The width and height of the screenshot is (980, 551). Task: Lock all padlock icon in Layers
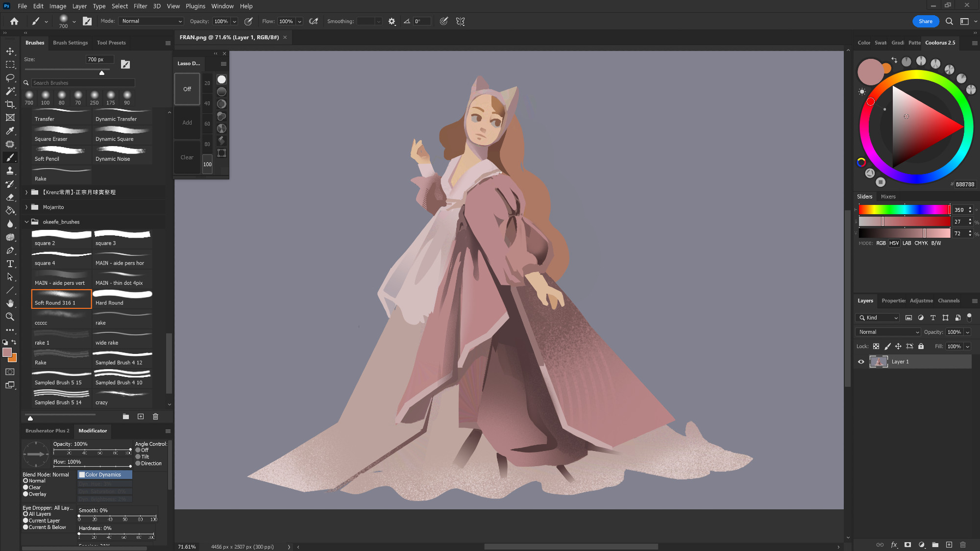(x=921, y=346)
